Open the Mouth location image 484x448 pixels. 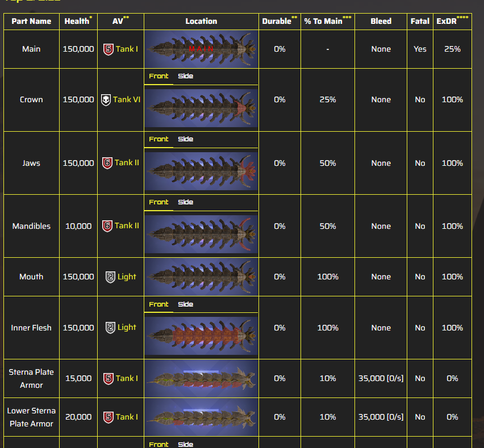tap(201, 277)
